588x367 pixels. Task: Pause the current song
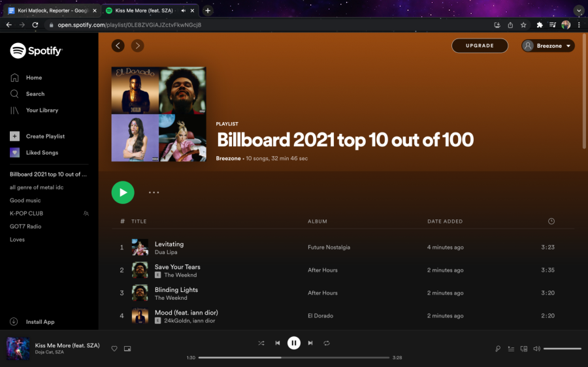pos(294,343)
